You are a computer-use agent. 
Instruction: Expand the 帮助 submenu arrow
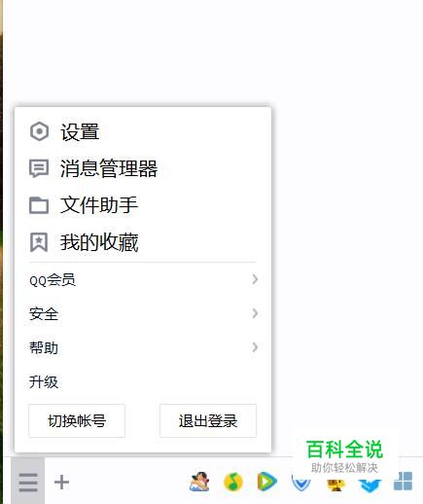pyautogui.click(x=255, y=347)
